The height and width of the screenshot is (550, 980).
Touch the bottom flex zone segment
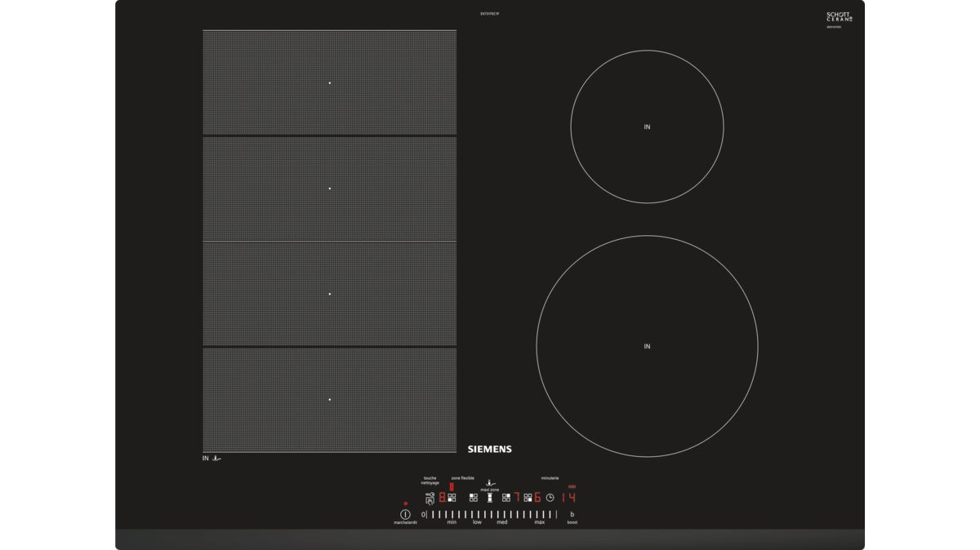330,400
